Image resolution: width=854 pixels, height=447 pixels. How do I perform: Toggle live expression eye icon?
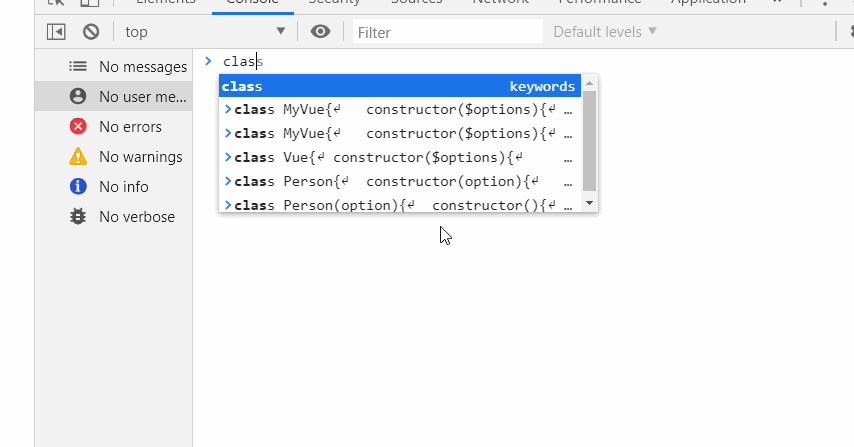(x=320, y=32)
